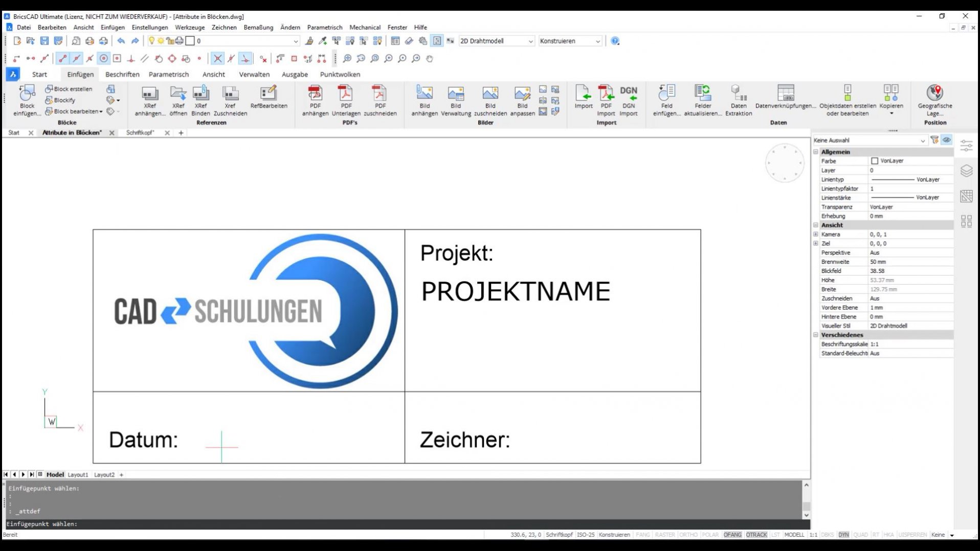The width and height of the screenshot is (980, 551).
Task: Click Block erstellen button
Action: tap(69, 89)
